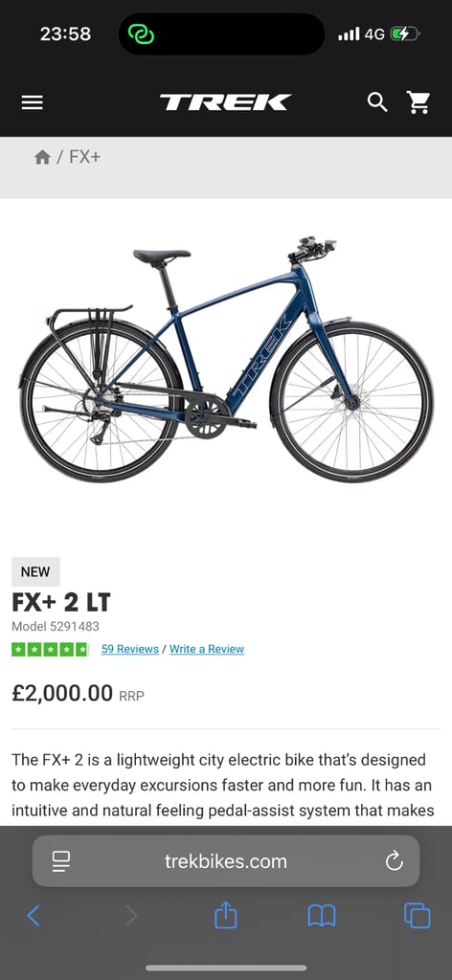The width and height of the screenshot is (452, 980).
Task: Open page settings reader icon in address bar
Action: [x=61, y=861]
